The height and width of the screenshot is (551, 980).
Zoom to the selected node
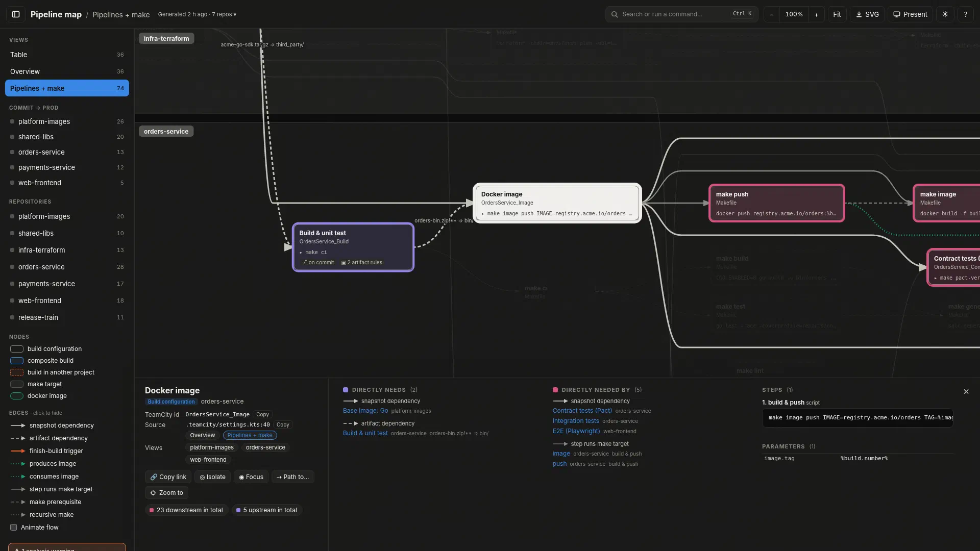pyautogui.click(x=166, y=493)
